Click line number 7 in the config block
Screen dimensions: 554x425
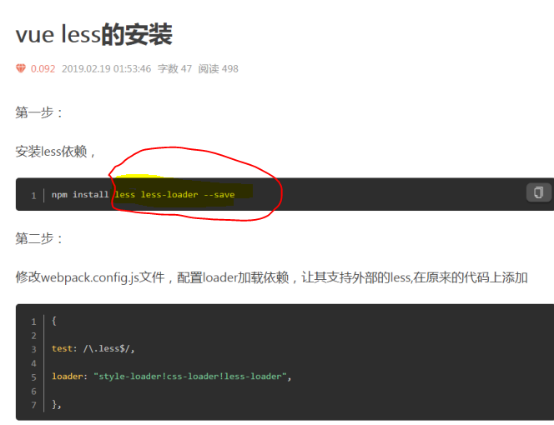34,405
